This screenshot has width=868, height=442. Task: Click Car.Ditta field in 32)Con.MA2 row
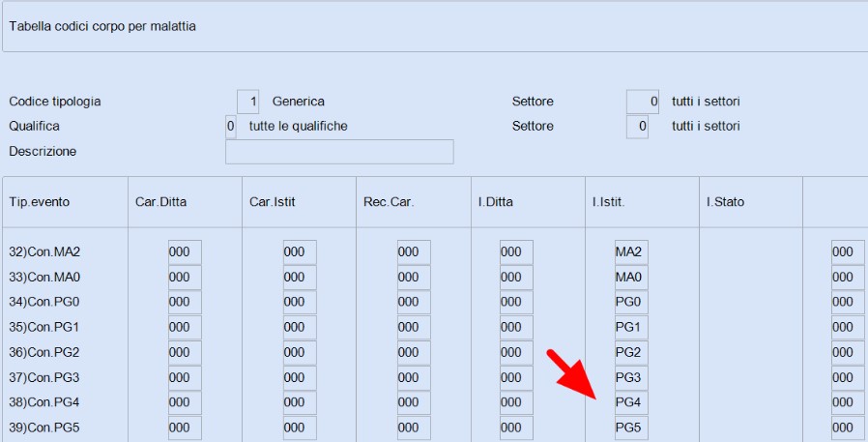pos(185,252)
